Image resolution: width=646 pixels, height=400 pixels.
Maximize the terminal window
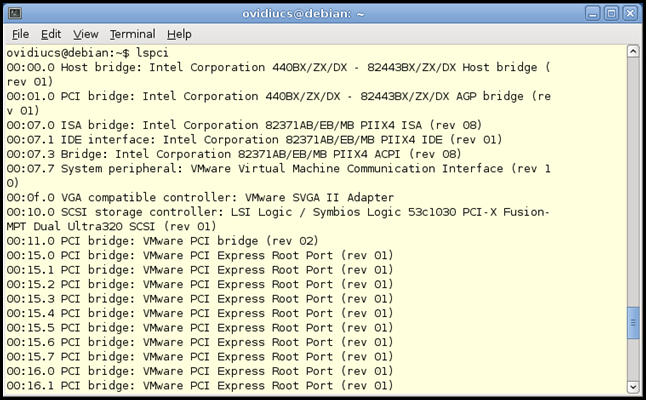coord(611,13)
